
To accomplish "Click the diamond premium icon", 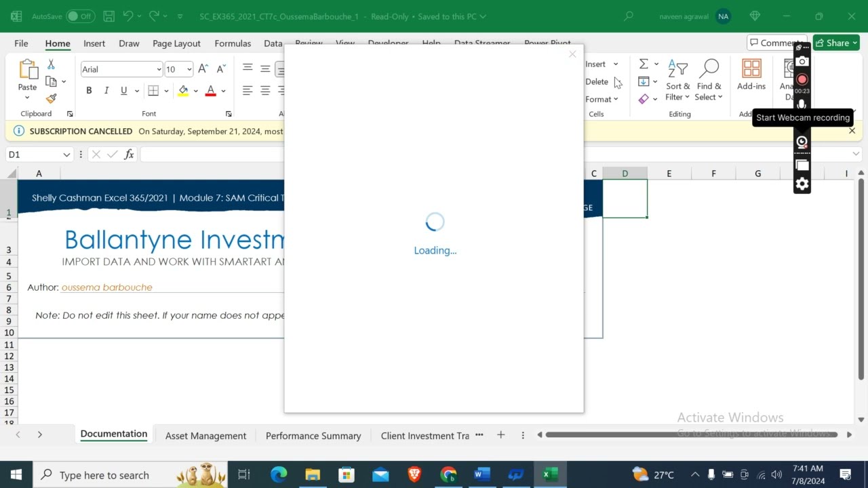I will pos(755,16).
